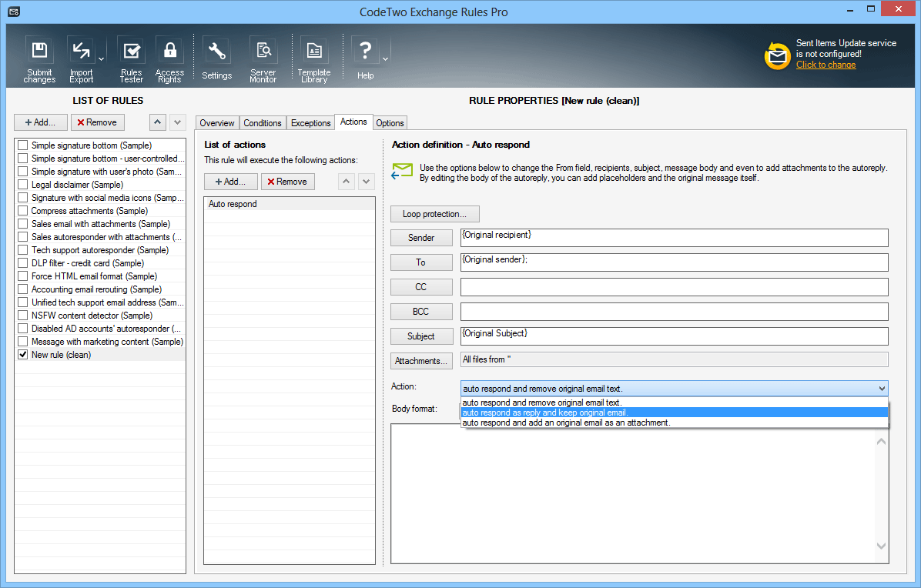Enable Simple signature bottom (Sample) rule
The image size is (921, 588).
pyautogui.click(x=23, y=145)
